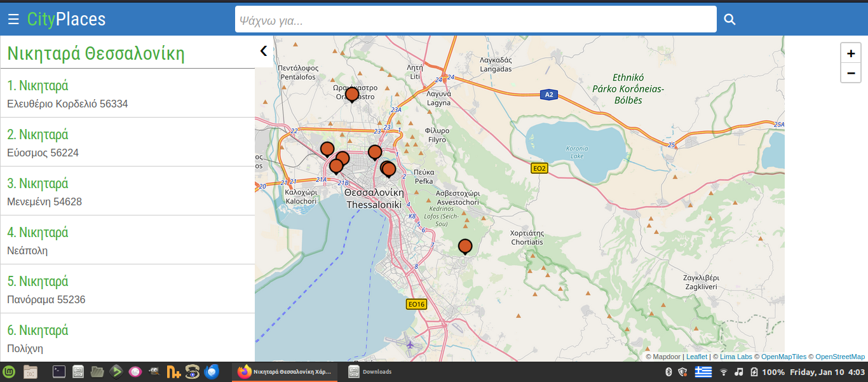Open the OpenMapTiles attribution link
Image resolution: width=868 pixels, height=382 pixels.
coord(784,357)
